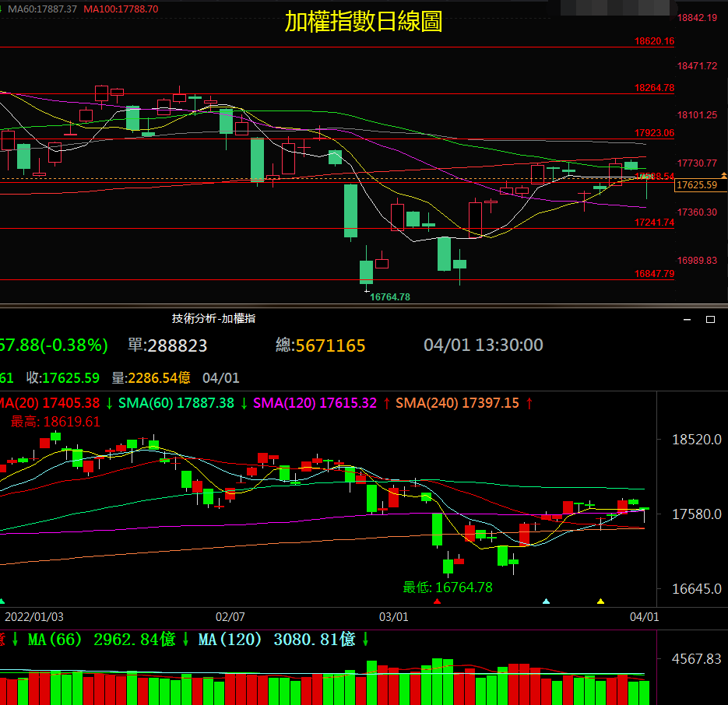The height and width of the screenshot is (705, 728).
Task: Click the 16847.79 red support line label
Action: click(x=654, y=274)
